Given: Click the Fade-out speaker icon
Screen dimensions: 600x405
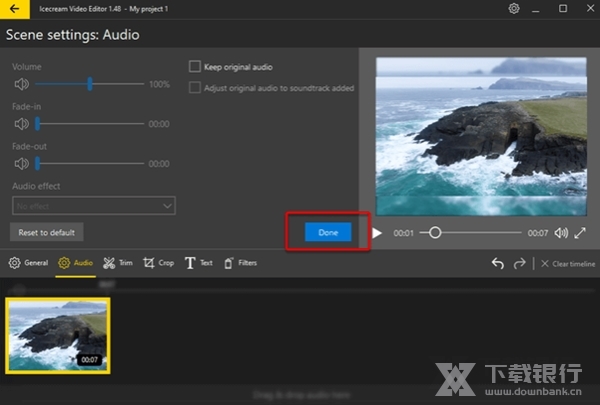Looking at the screenshot, I should (x=21, y=163).
